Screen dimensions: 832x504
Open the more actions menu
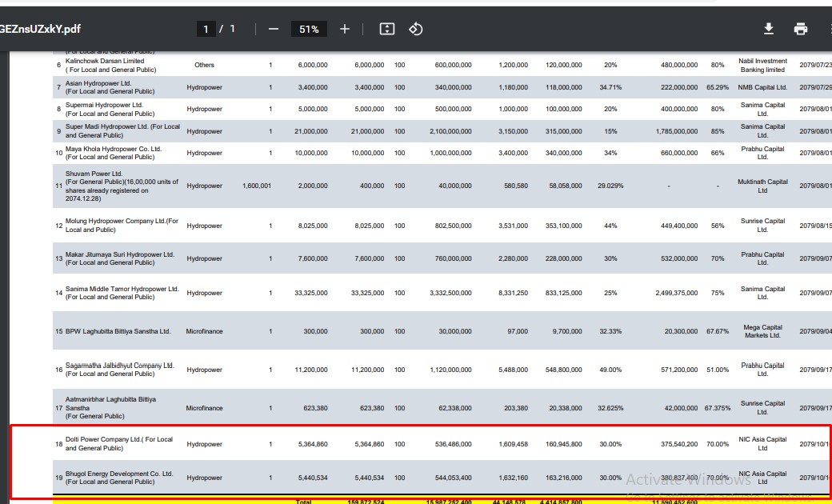828,29
